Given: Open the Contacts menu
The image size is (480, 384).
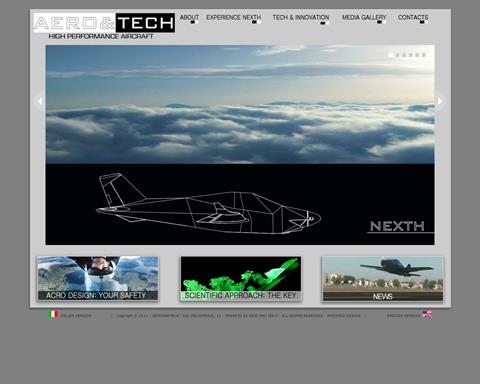Looking at the screenshot, I should pyautogui.click(x=413, y=17).
